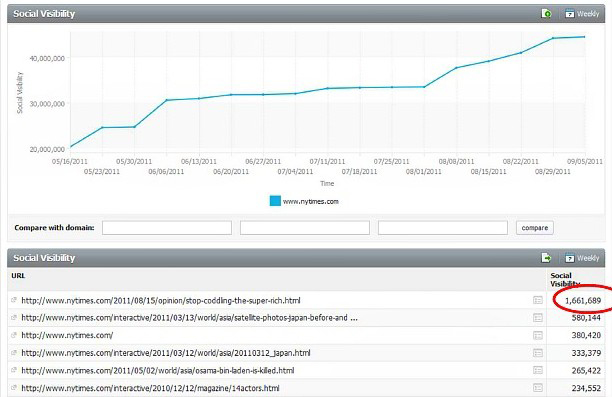Focus the third compare domain input field
Image resolution: width=612 pixels, height=397 pixels.
point(443,228)
